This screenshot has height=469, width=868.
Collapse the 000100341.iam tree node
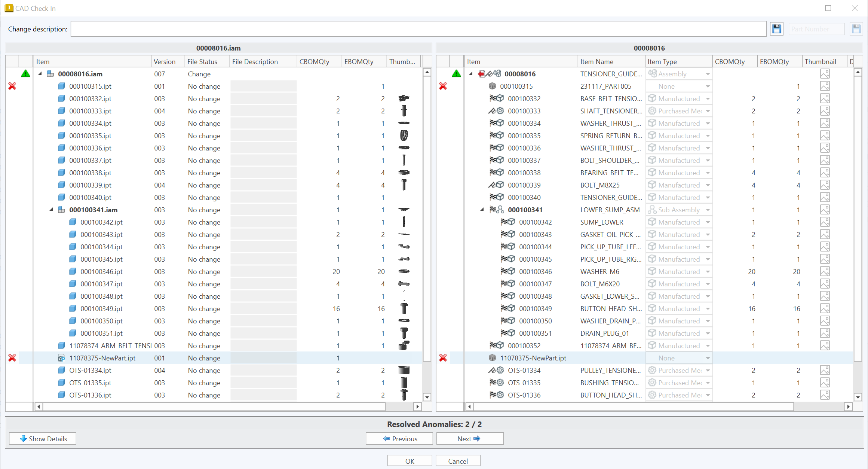point(51,210)
